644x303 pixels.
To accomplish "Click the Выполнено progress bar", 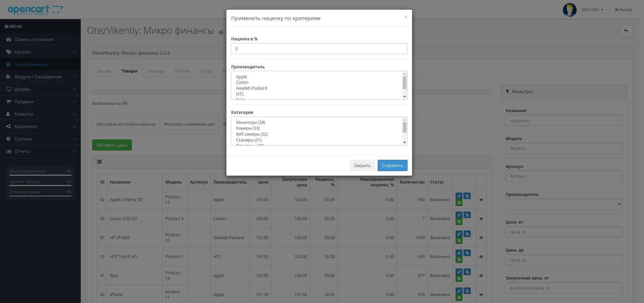I will (292, 92).
